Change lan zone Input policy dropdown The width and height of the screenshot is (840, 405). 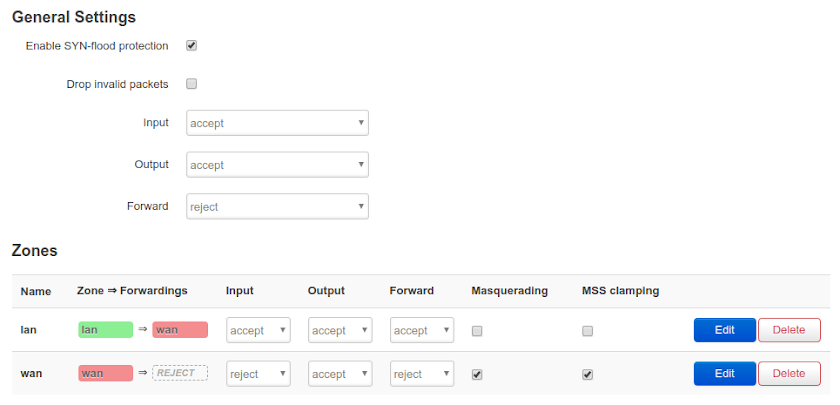coord(258,330)
